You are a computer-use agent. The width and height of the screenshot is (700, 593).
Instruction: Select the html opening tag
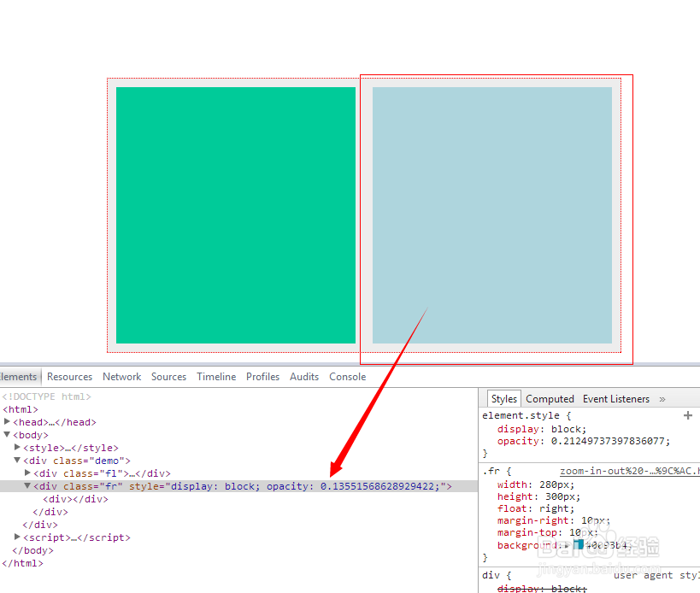pyautogui.click(x=21, y=409)
